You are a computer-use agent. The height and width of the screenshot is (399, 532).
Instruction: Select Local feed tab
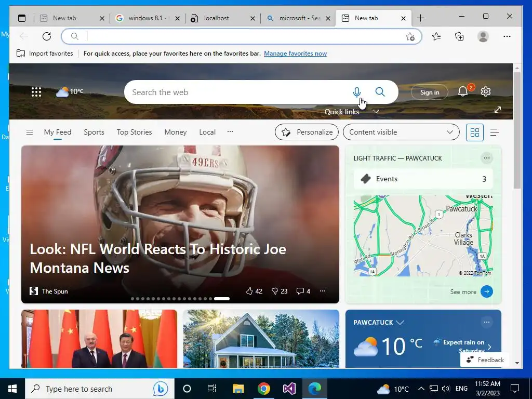(x=207, y=132)
